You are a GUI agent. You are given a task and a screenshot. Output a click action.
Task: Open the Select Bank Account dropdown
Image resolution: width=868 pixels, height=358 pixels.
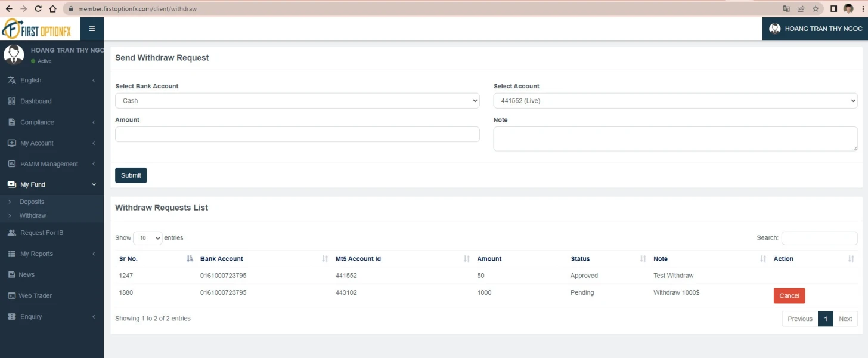click(x=297, y=101)
